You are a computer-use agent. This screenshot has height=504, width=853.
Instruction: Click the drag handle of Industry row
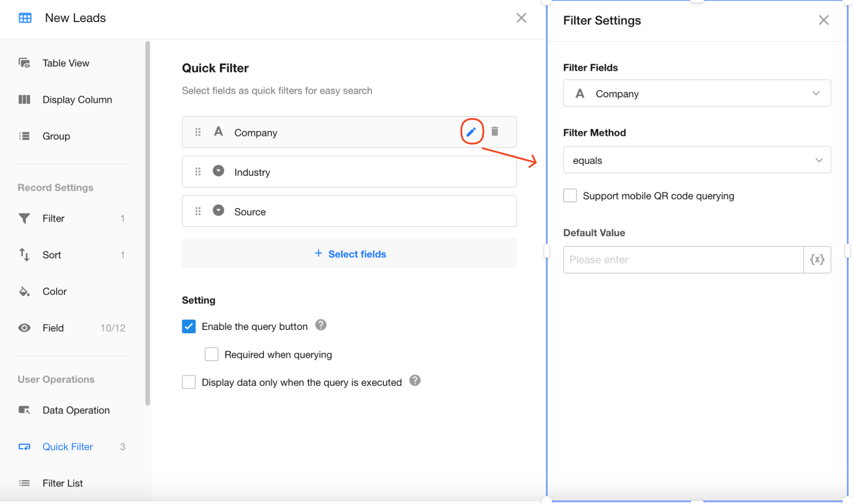pyautogui.click(x=198, y=171)
